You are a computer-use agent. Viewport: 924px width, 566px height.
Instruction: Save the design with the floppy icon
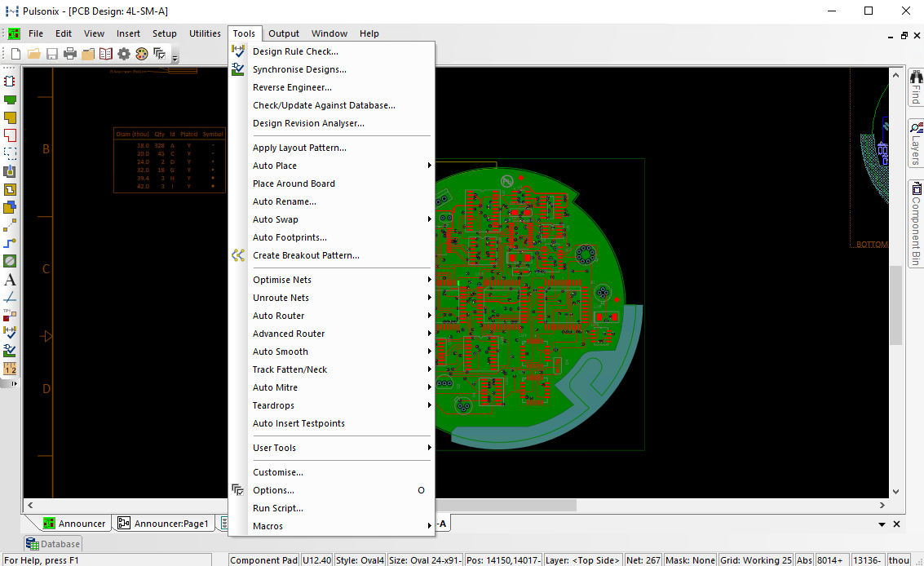click(x=52, y=55)
